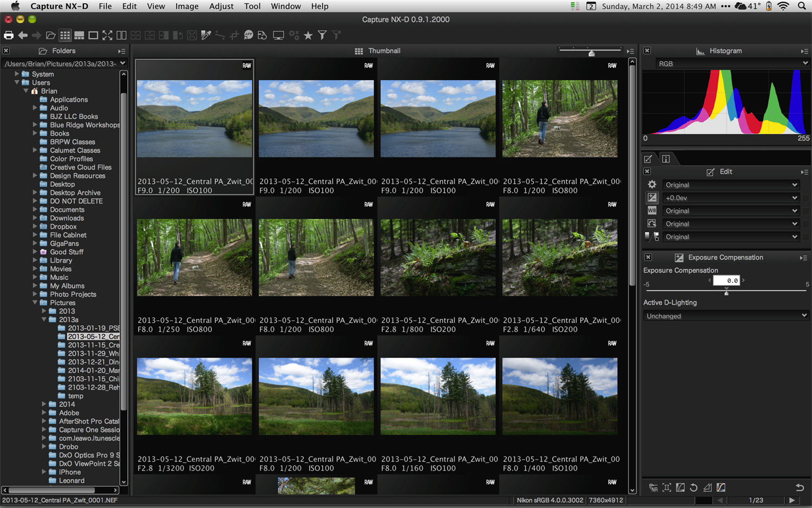
Task: Select the single image viewer icon
Action: (93, 35)
